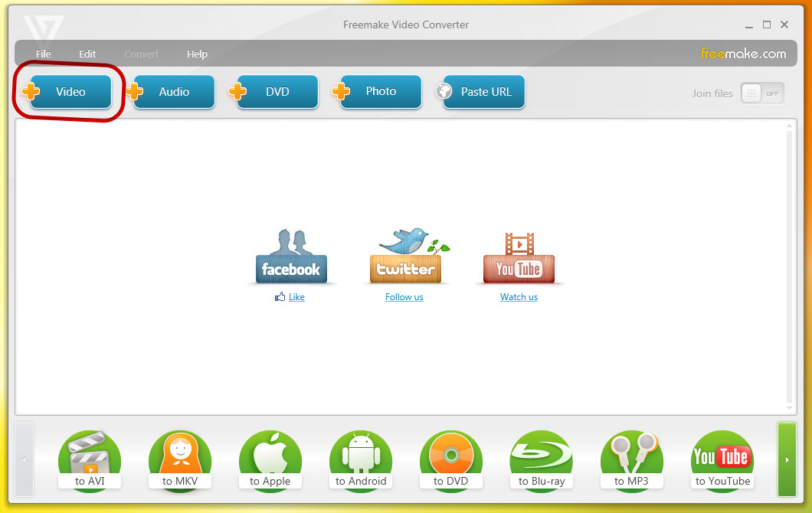Select the to YouTube upload icon
The image size is (812, 513).
coord(722,459)
